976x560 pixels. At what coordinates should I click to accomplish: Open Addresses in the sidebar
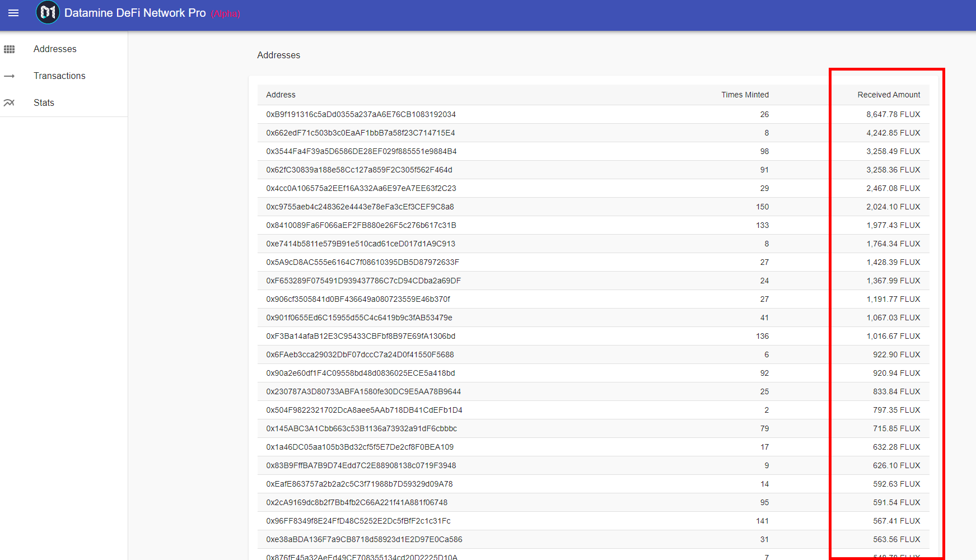coord(55,49)
